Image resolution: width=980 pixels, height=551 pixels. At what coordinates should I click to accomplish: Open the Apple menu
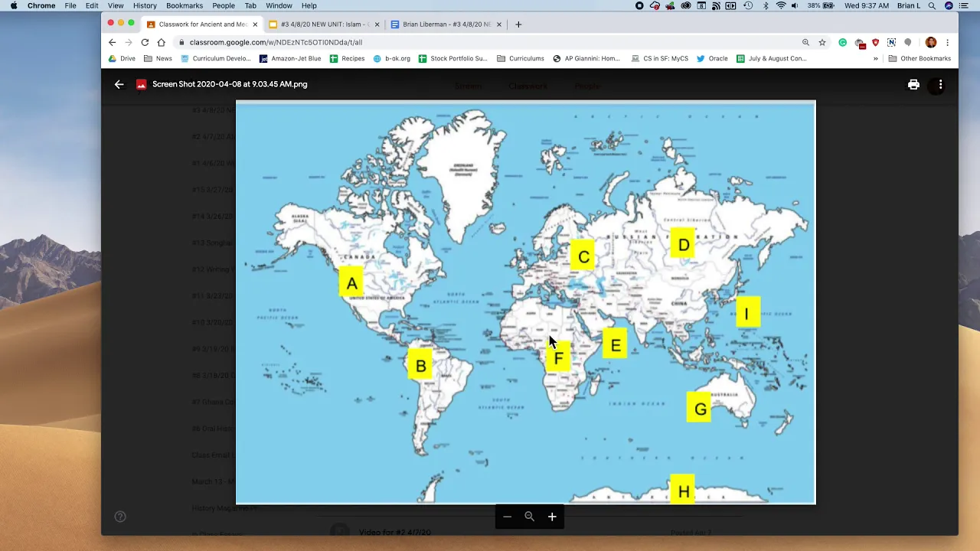14,5
